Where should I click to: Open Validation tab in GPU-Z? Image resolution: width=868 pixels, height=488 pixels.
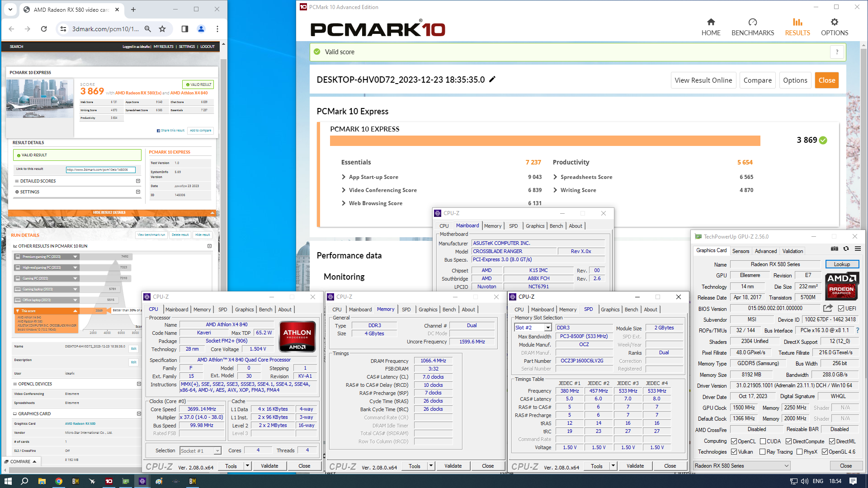point(793,251)
